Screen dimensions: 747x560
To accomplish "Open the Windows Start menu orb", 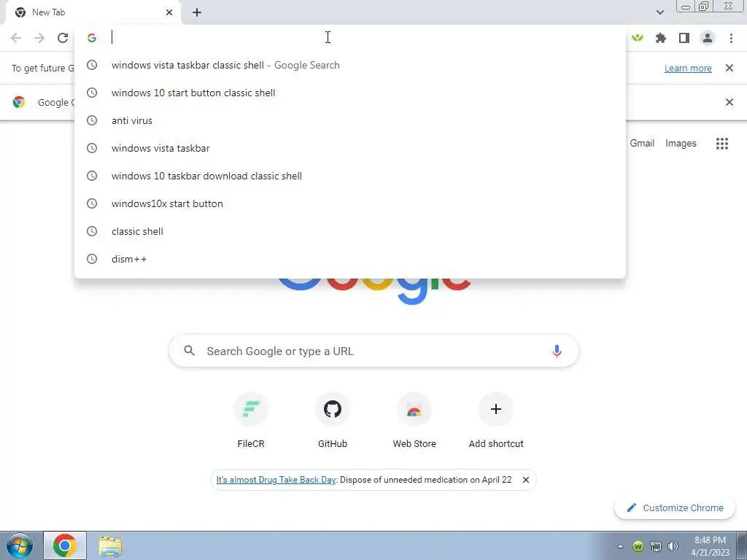I will (19, 545).
